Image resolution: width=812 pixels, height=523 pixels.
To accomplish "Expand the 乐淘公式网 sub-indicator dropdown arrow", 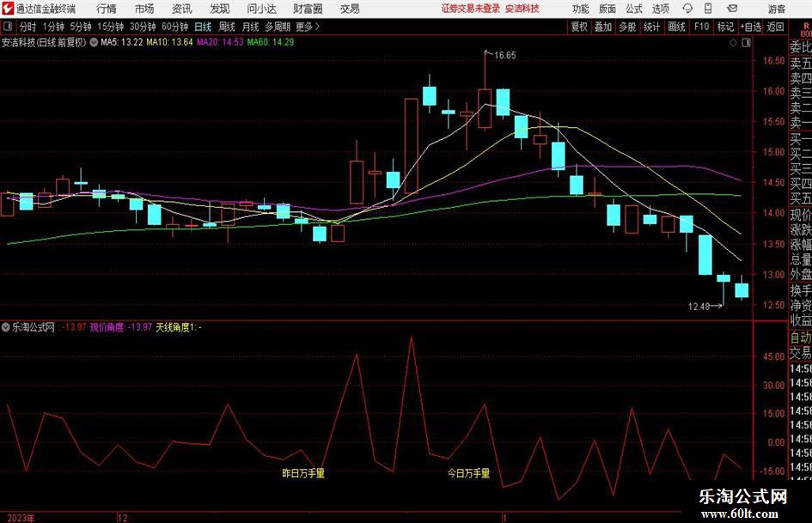I will pyautogui.click(x=6, y=327).
